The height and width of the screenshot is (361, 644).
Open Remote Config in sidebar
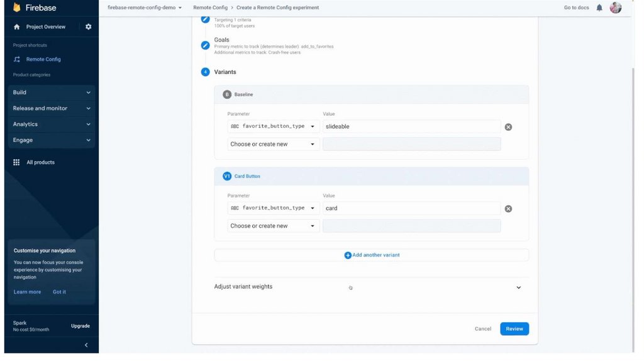point(43,59)
